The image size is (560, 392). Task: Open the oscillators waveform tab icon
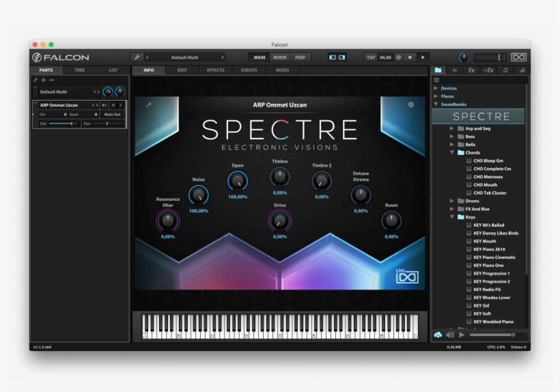click(455, 70)
